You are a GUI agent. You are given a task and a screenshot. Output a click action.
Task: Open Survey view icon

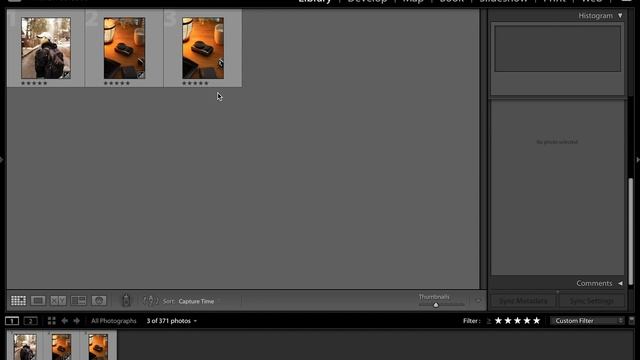78,301
